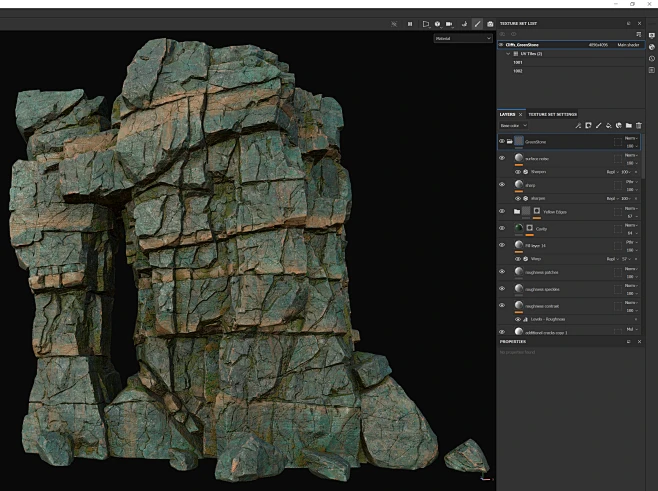Click the delete layer trash icon
The width and height of the screenshot is (658, 491).
[639, 125]
